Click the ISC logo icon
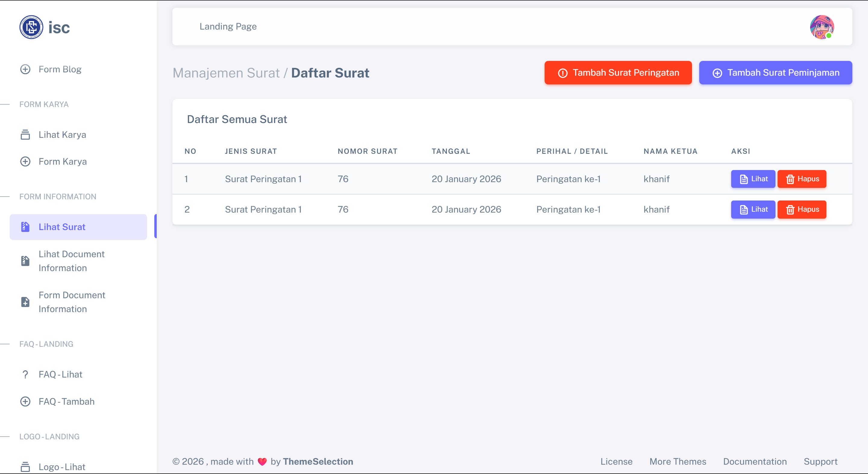The image size is (868, 474). 31,27
